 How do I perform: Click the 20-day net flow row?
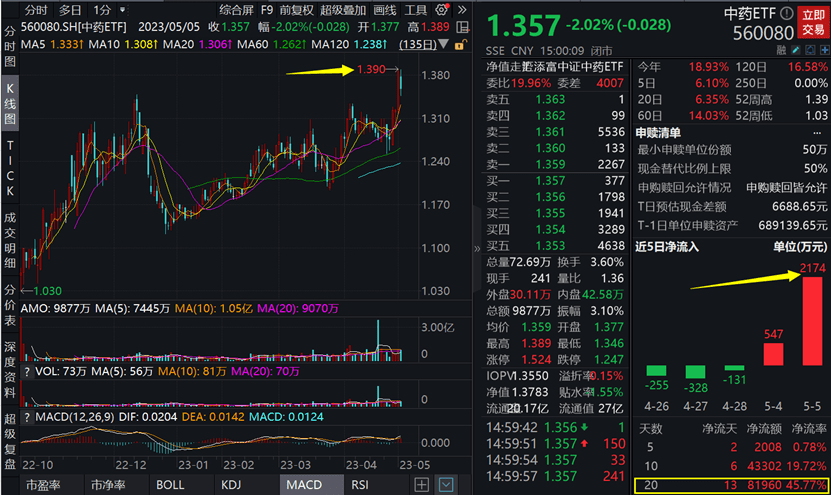(x=731, y=485)
